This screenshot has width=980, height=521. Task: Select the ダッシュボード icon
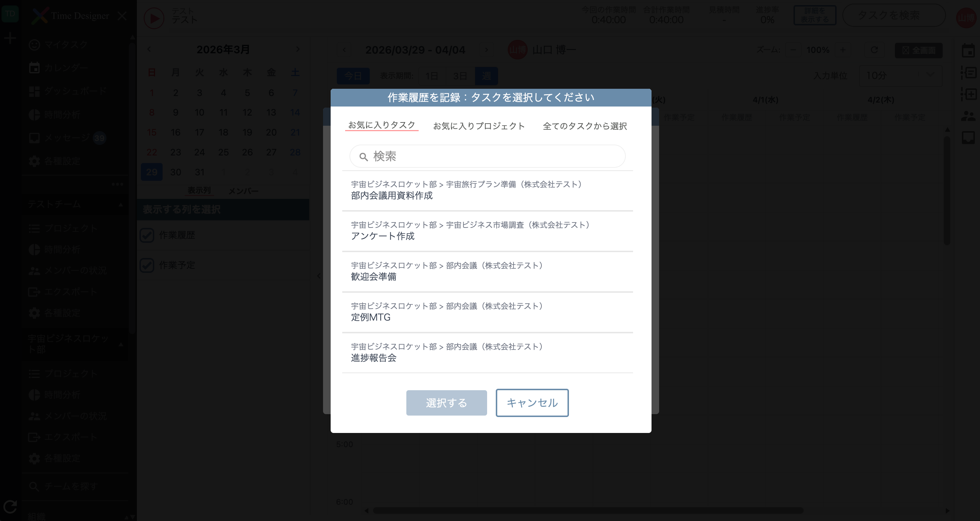[68, 91]
